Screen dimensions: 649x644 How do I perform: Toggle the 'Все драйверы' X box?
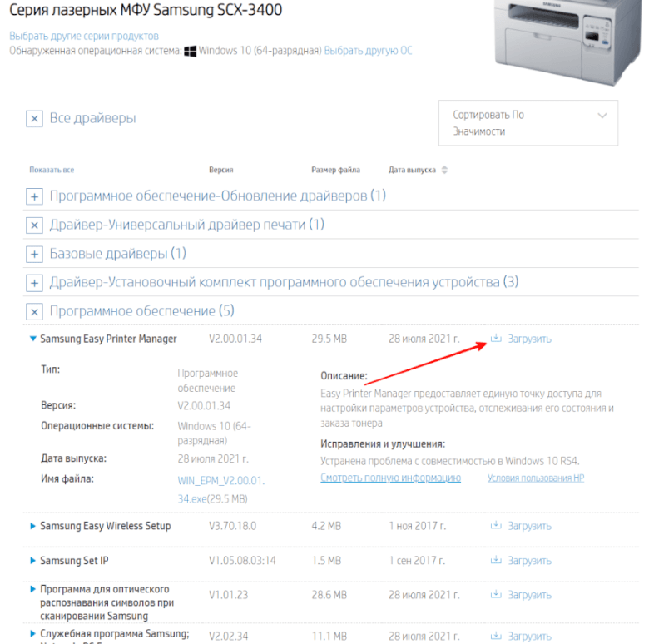(34, 119)
